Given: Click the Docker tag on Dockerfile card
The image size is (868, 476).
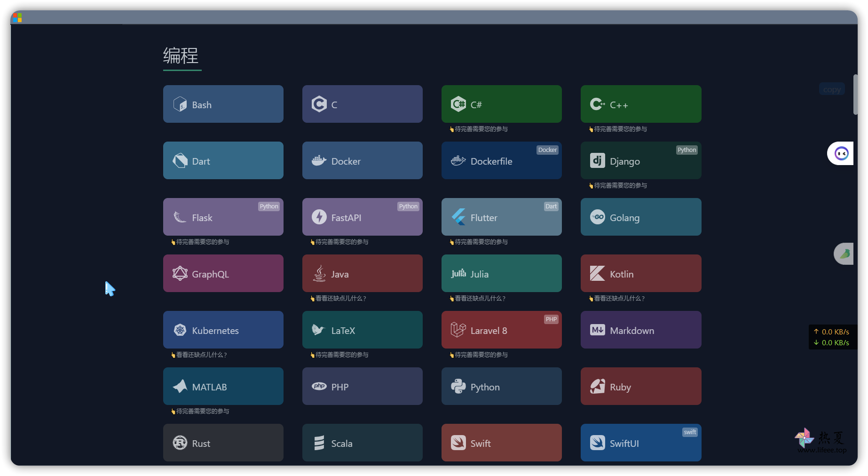Looking at the screenshot, I should coord(547,150).
